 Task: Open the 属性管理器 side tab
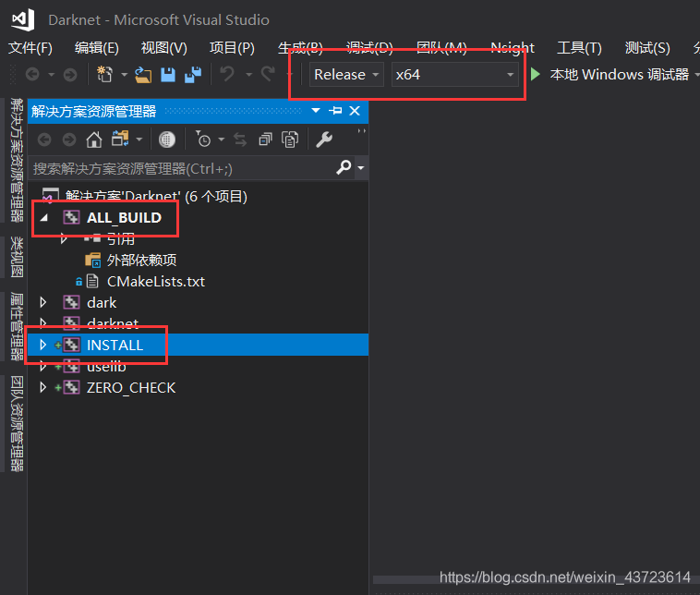17,326
